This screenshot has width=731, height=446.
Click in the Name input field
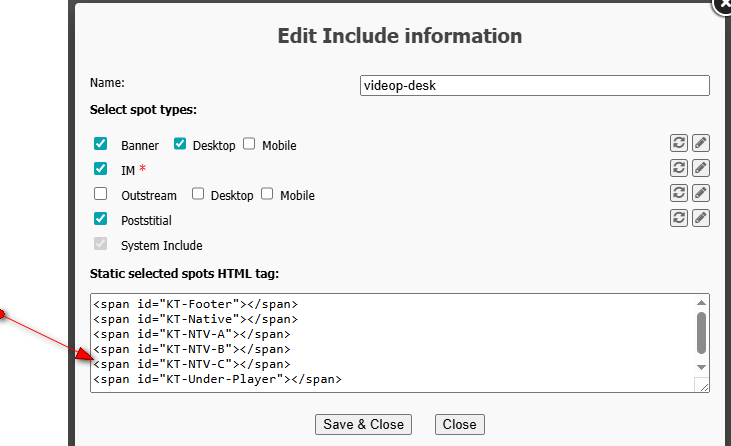534,86
